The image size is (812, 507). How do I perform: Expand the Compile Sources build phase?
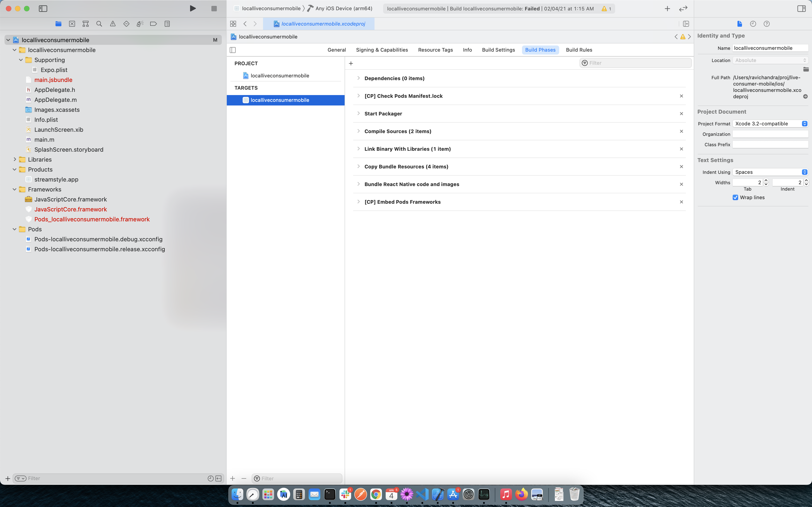point(359,131)
